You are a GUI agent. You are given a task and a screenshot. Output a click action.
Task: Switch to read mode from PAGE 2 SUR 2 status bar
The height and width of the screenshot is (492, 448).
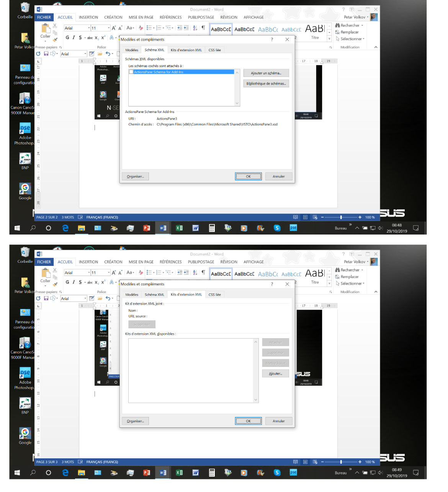[296, 217]
